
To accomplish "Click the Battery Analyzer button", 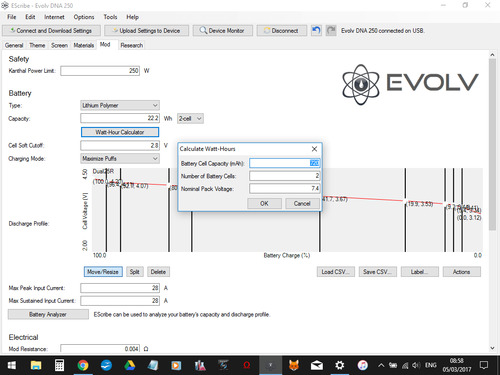I will pos(48,314).
